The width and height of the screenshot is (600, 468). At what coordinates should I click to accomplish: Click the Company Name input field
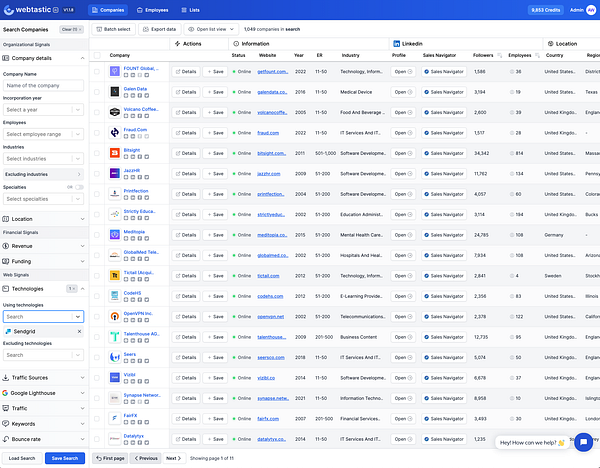point(43,86)
